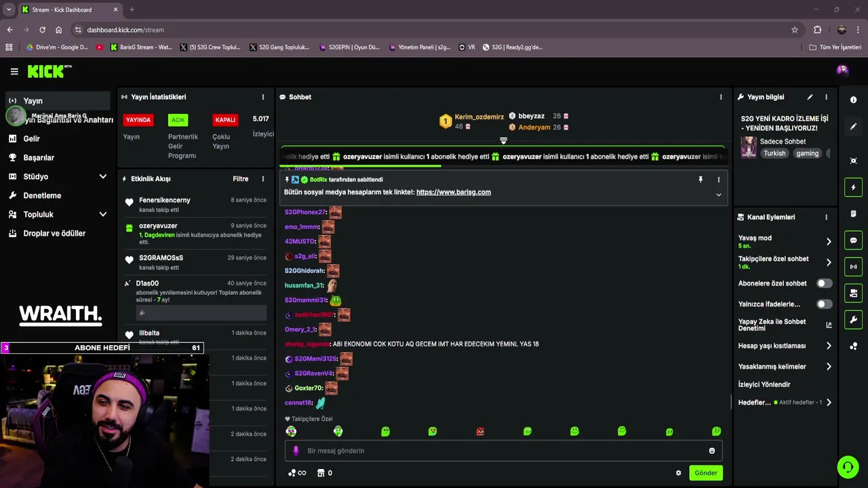This screenshot has width=868, height=488.
Task: Open the emoji picker in the message box
Action: (712, 451)
